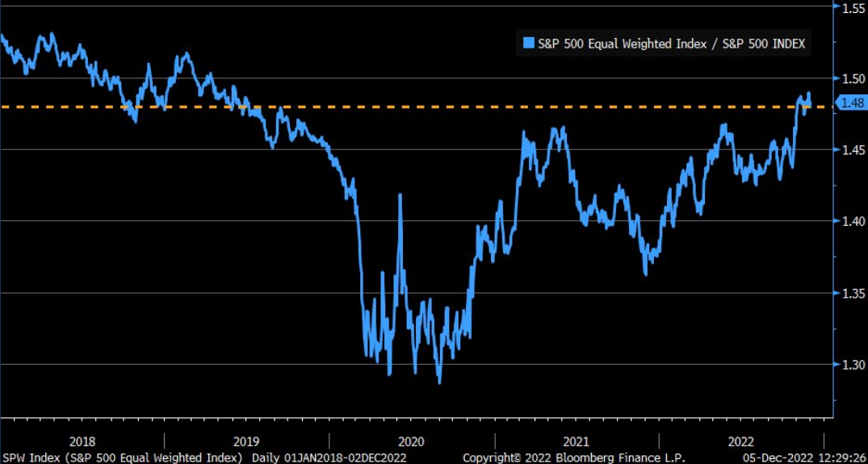Click the Daily 01JAN2018-02DEC2022 date range text
This screenshot has width=868, height=464.
click(x=329, y=458)
